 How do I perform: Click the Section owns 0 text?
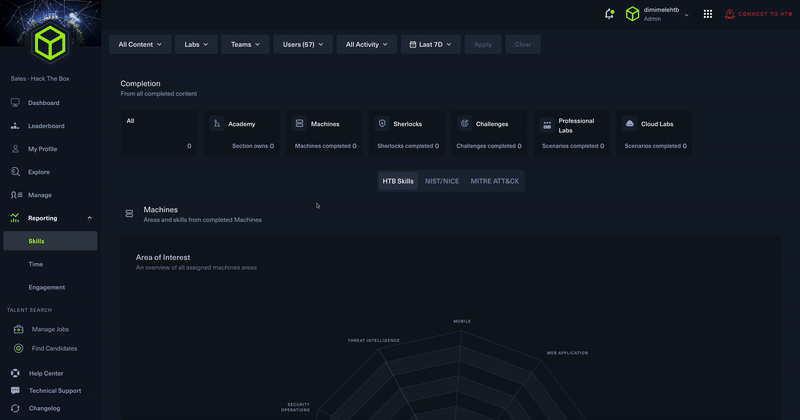click(x=253, y=146)
